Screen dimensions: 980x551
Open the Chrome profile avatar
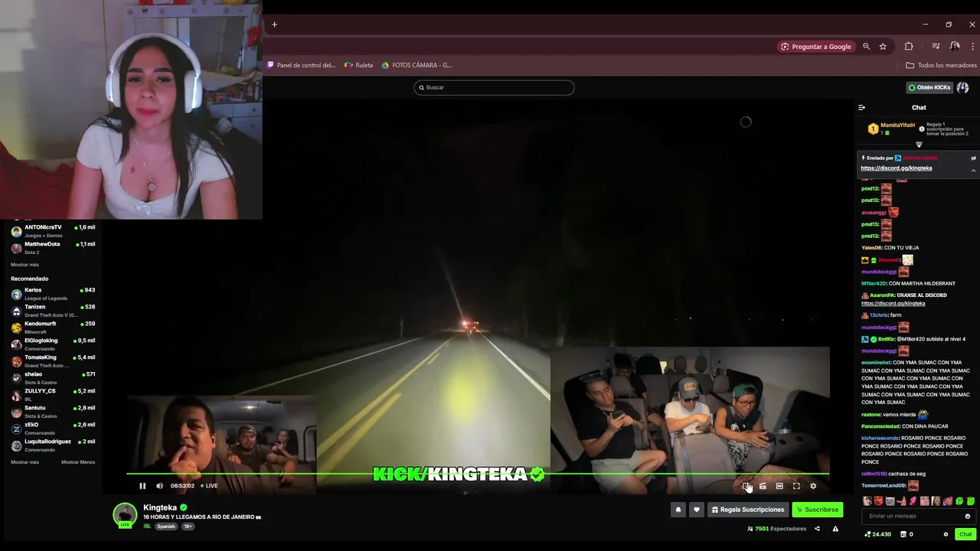pos(955,47)
